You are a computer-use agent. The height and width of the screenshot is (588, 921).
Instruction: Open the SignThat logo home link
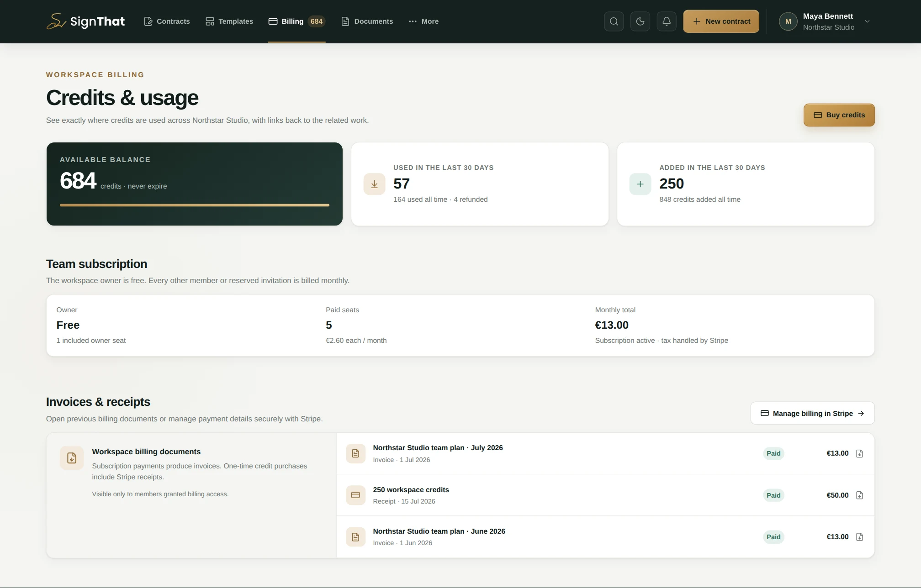(x=85, y=21)
